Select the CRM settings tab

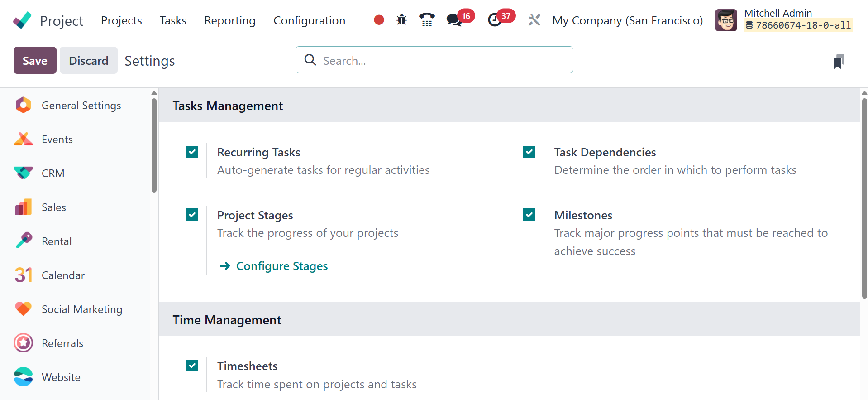pyautogui.click(x=53, y=173)
